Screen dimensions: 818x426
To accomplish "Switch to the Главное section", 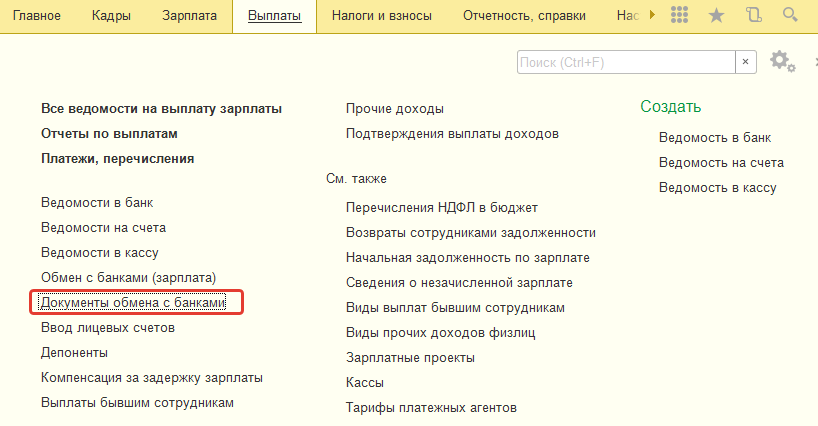I will 37,16.
